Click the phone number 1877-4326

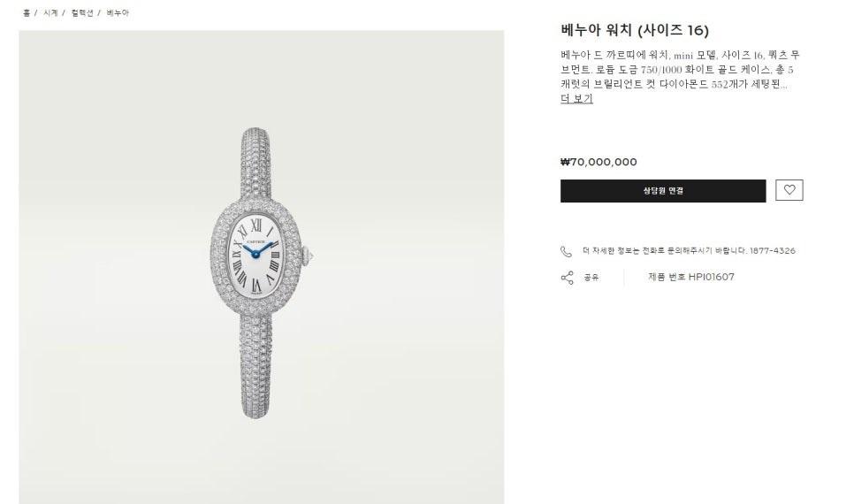pyautogui.click(x=773, y=250)
